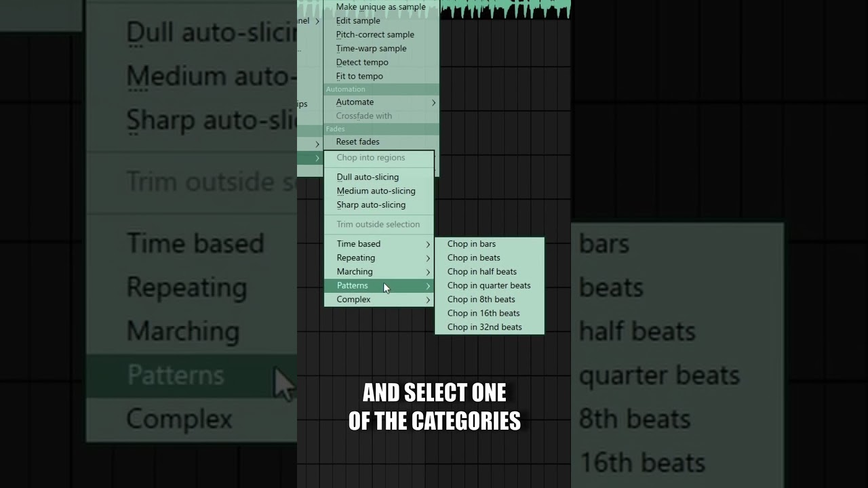Viewport: 868px width, 488px height.
Task: Select Dull auto-slicing in center menu
Action: (378, 177)
